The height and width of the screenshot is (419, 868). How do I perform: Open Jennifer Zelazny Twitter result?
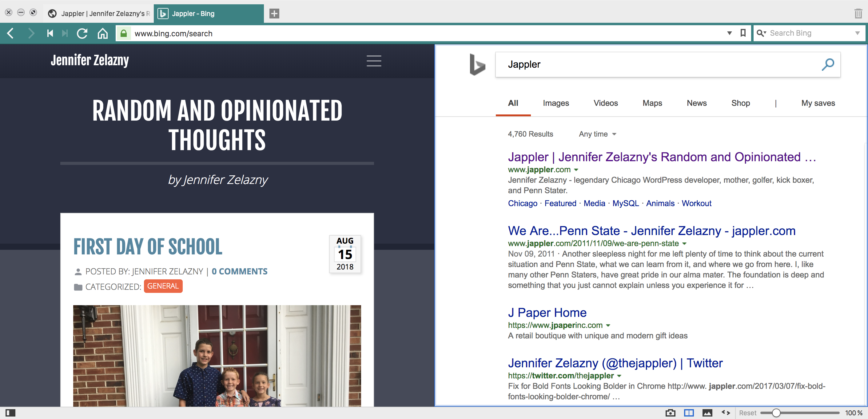(615, 363)
